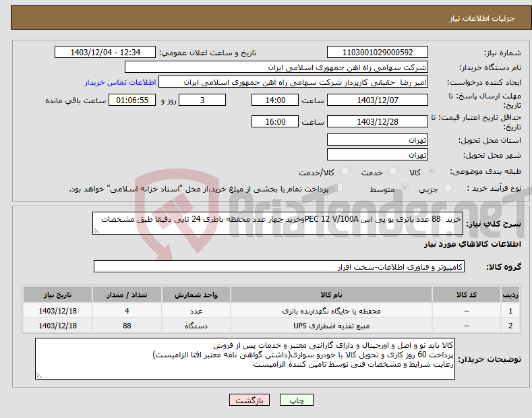The height and width of the screenshot is (418, 532).
Task: Click the buyer organization name field
Action: pyautogui.click(x=276, y=67)
